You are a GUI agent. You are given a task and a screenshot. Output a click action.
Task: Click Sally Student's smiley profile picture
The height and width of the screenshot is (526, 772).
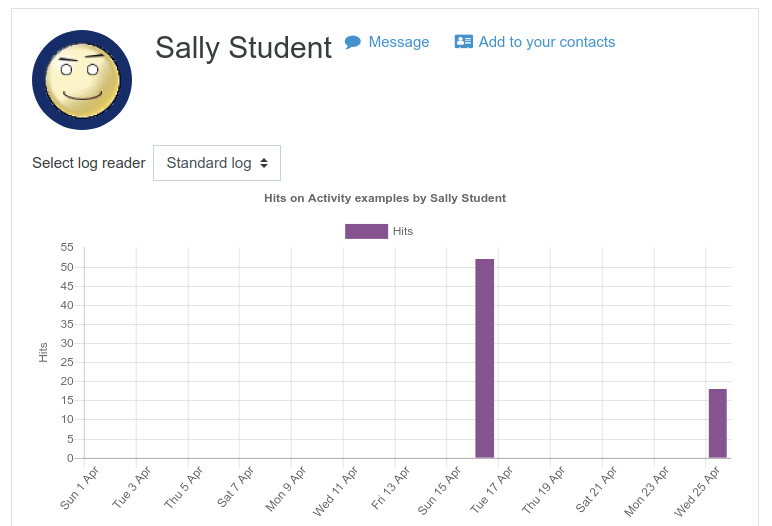(82, 80)
